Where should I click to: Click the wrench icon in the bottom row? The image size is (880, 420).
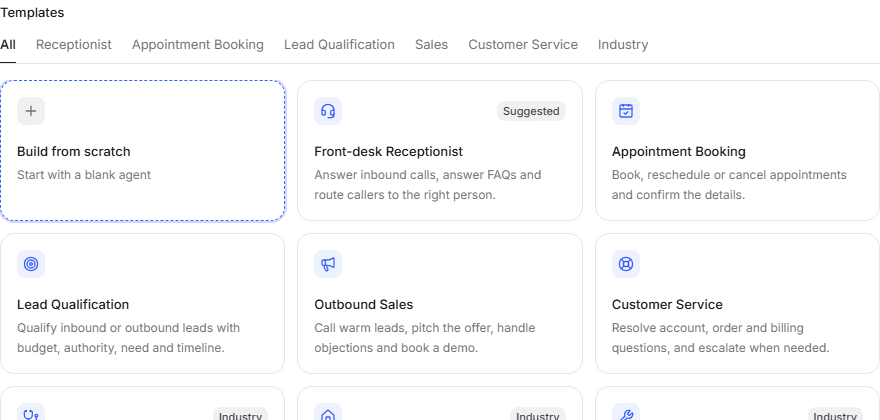[x=626, y=414]
